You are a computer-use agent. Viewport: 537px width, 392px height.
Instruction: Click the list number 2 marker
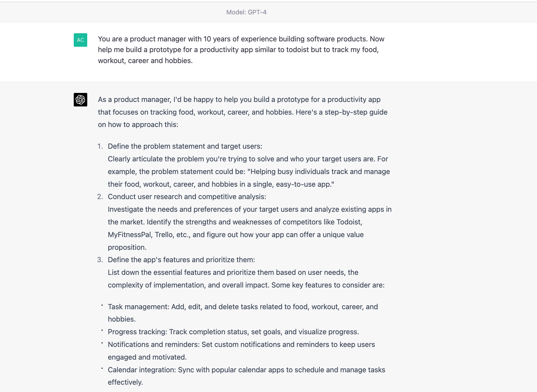[x=100, y=197]
